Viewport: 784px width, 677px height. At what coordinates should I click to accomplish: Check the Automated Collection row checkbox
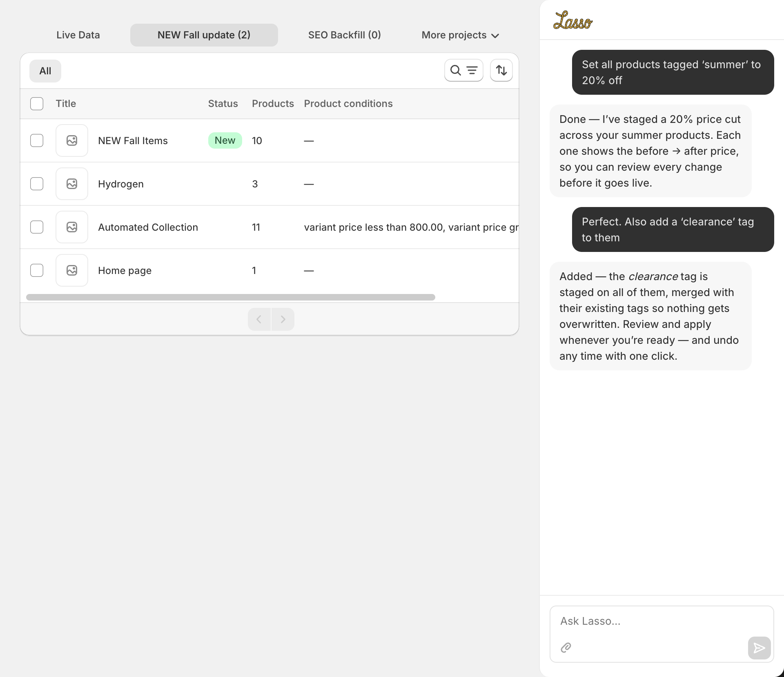tap(37, 227)
